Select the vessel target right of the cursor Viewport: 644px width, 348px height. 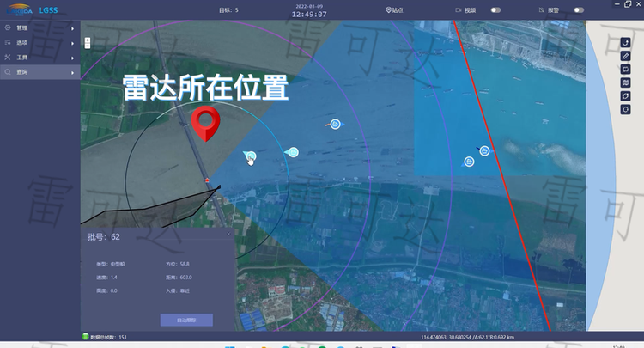pyautogui.click(x=293, y=152)
